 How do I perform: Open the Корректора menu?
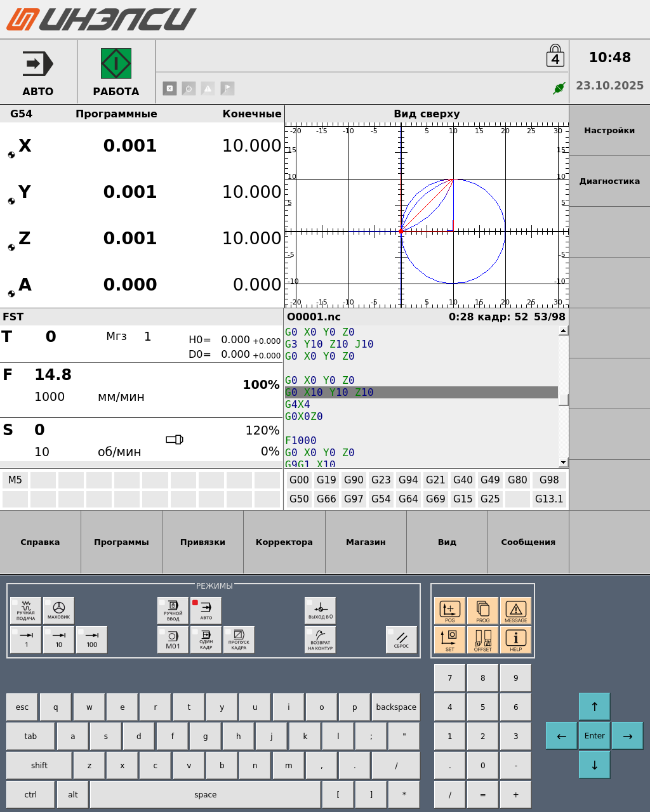284,542
